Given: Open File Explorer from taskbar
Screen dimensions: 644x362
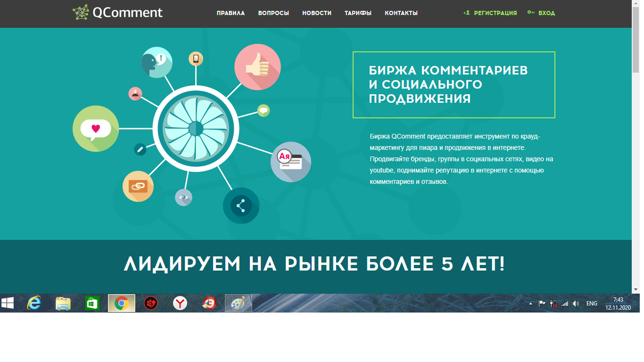Looking at the screenshot, I should click(63, 304).
